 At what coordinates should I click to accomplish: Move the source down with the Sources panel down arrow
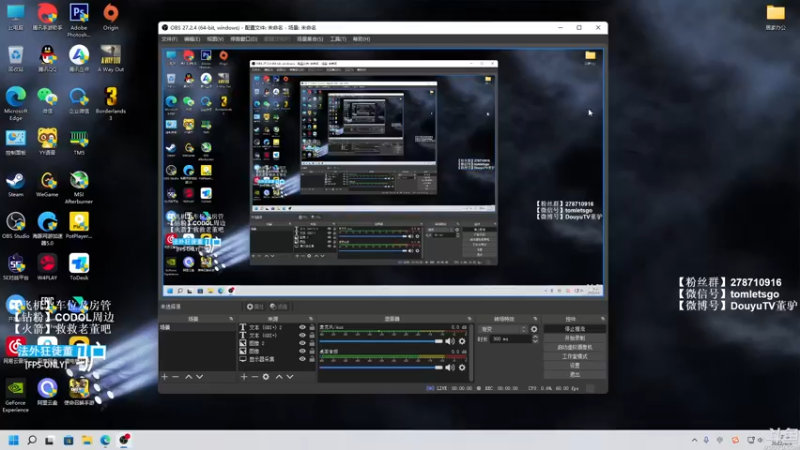290,377
